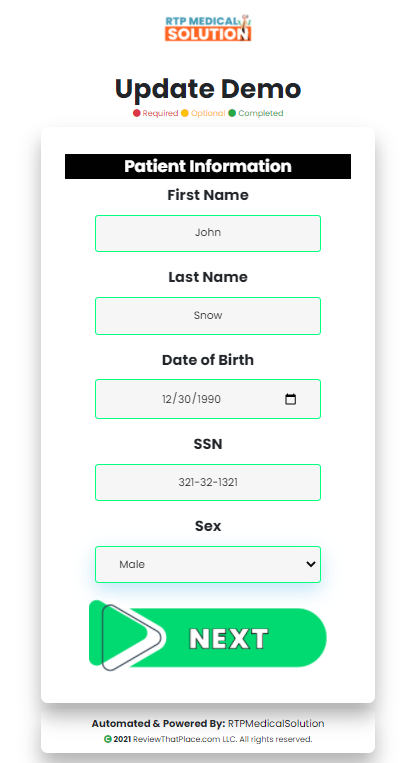Open the Sex selector showing Male

[x=208, y=564]
